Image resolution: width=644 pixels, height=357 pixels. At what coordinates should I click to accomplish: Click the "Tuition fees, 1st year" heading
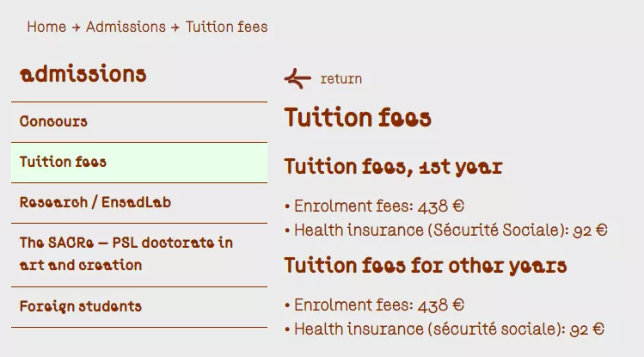coord(393,166)
